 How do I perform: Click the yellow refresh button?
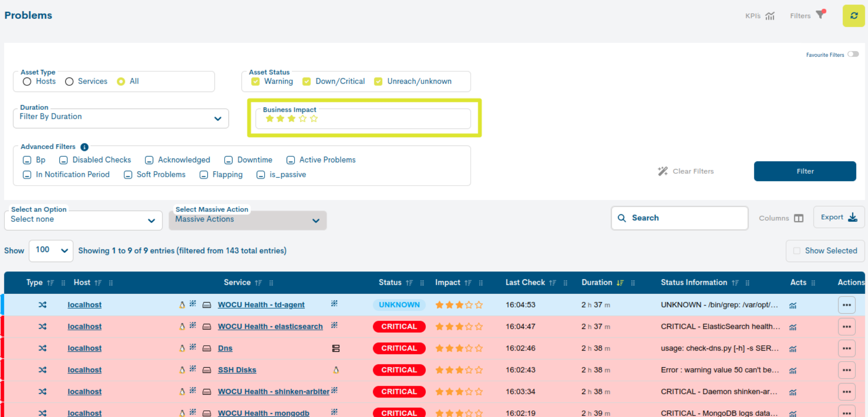click(x=853, y=16)
